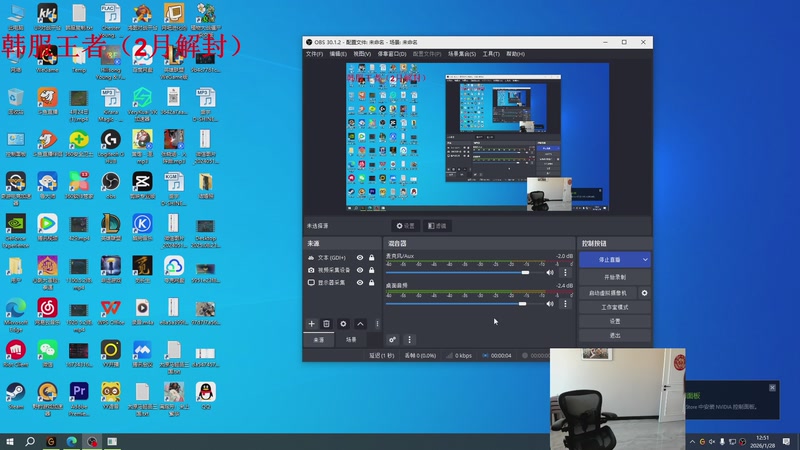Open taskbar search magnifier
Viewport: 800px width, 450px height.
(x=30, y=441)
